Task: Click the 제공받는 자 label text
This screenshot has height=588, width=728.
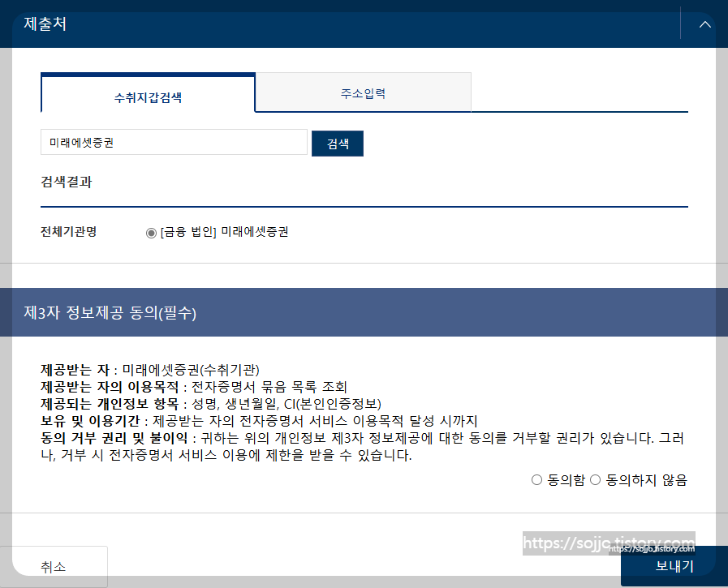Action: (x=75, y=370)
